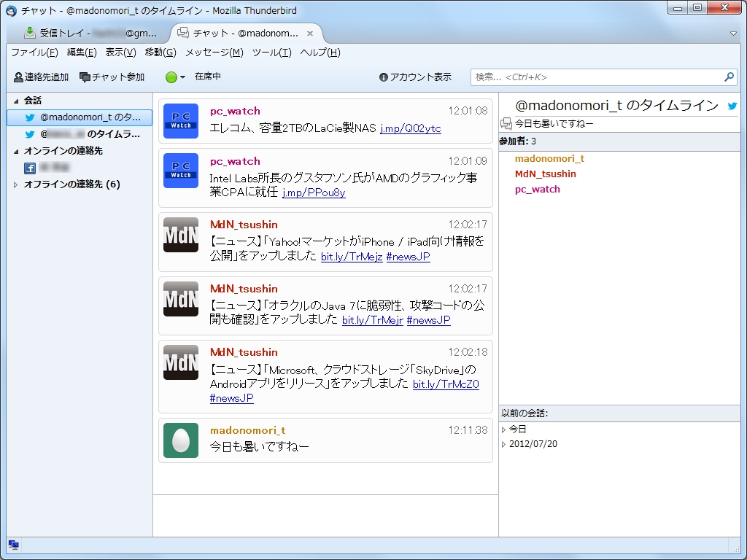Screen dimensions: 747x560
Task: Open the 表示 menu
Action: [121, 52]
